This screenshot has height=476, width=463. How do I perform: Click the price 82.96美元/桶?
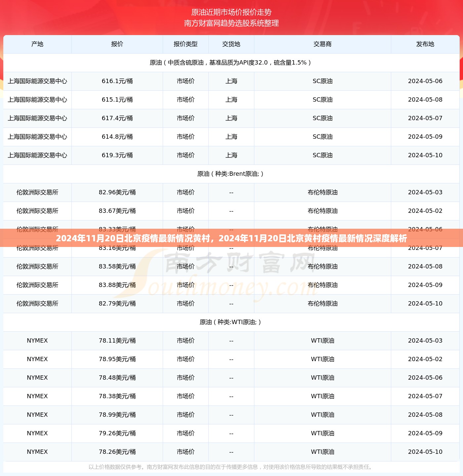pos(117,192)
